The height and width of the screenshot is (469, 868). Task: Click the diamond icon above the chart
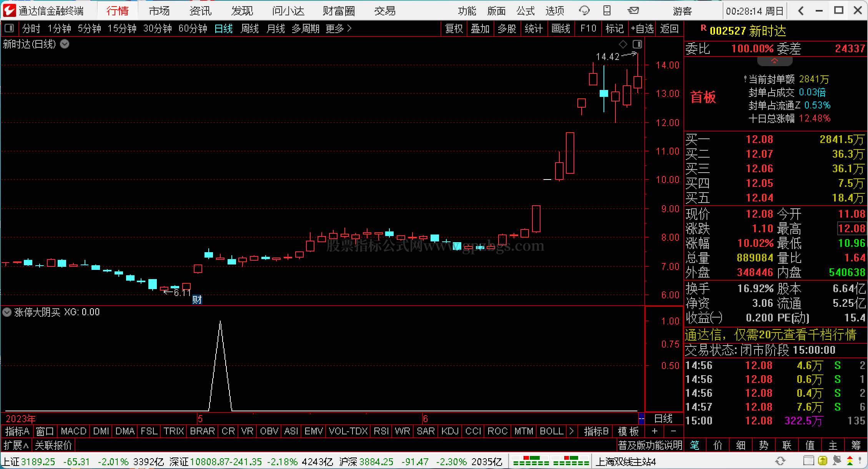click(x=623, y=44)
